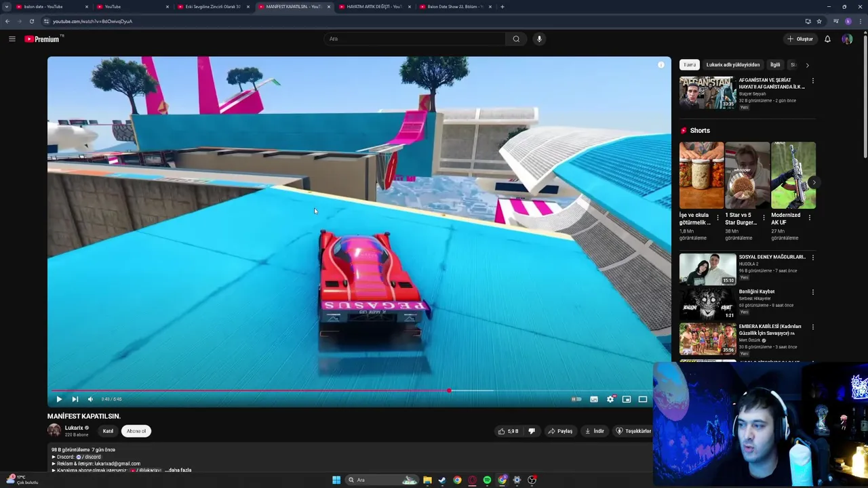Open options for İşe ve okula short
The image size is (868, 488).
[717, 218]
